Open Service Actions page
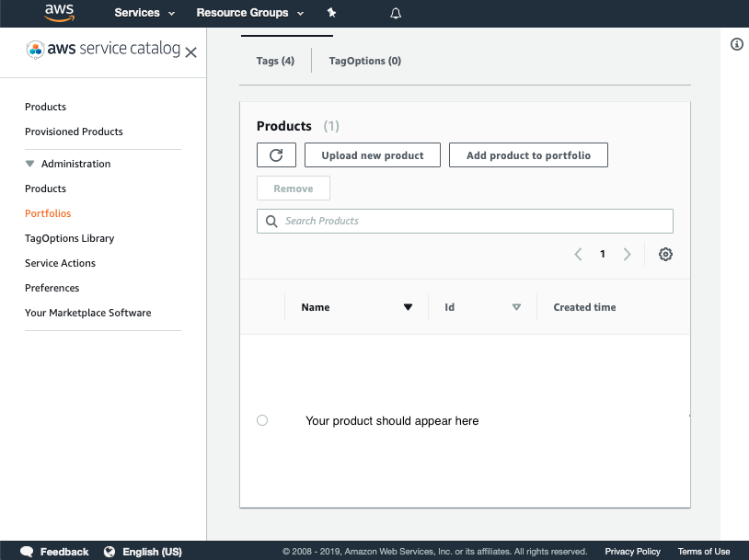The height and width of the screenshot is (560, 749). point(60,263)
